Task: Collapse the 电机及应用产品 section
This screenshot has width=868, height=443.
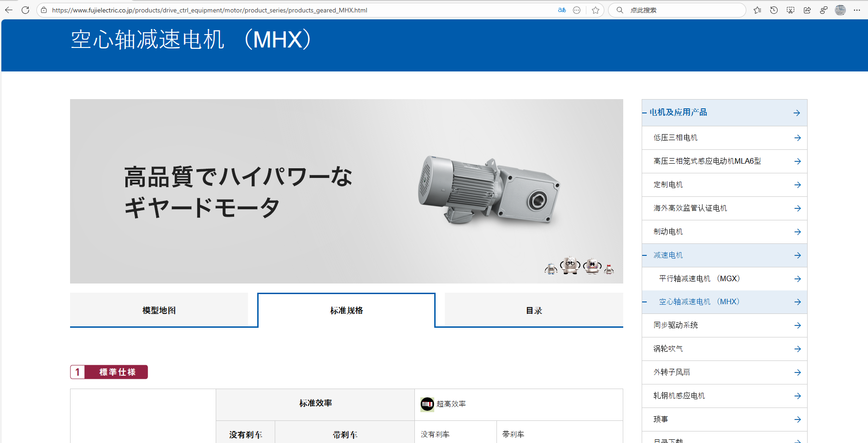Action: click(x=644, y=112)
